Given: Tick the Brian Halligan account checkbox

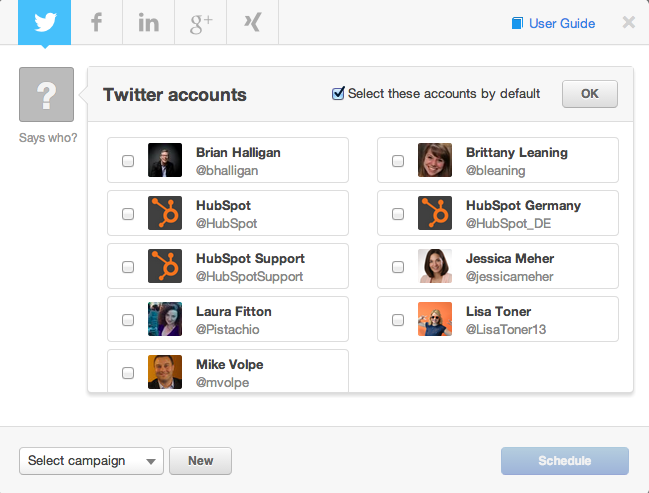Looking at the screenshot, I should coord(128,160).
